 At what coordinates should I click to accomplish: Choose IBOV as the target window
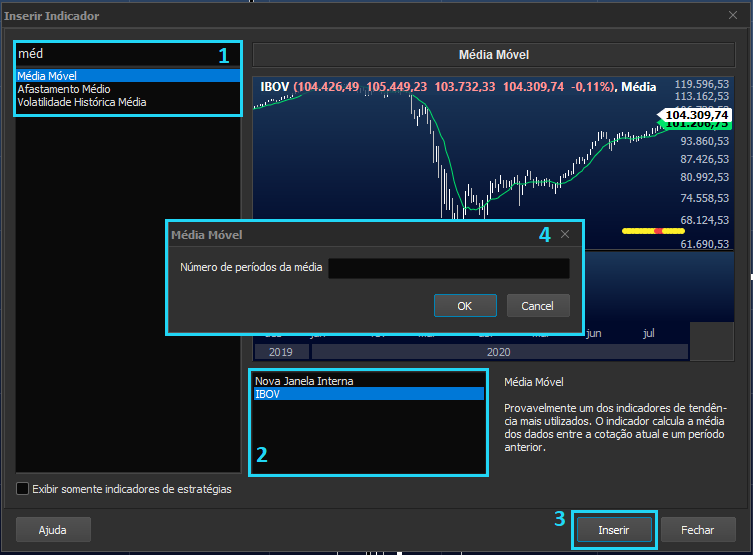(x=369, y=394)
